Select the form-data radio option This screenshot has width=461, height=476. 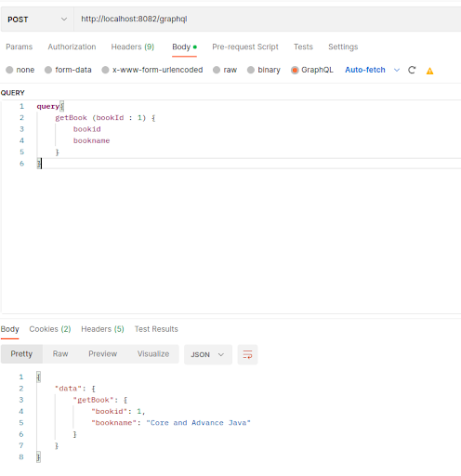[x=48, y=70]
